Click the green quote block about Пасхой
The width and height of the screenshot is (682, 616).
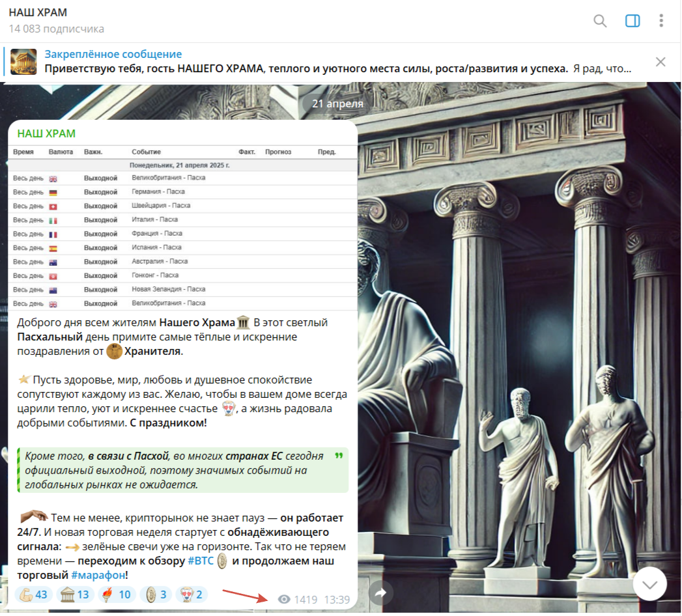coord(182,470)
